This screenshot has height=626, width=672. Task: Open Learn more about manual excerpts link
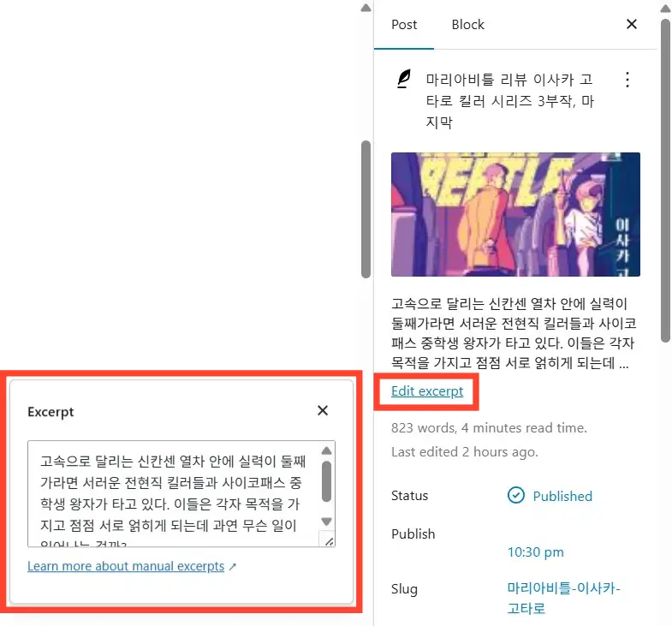click(x=126, y=566)
